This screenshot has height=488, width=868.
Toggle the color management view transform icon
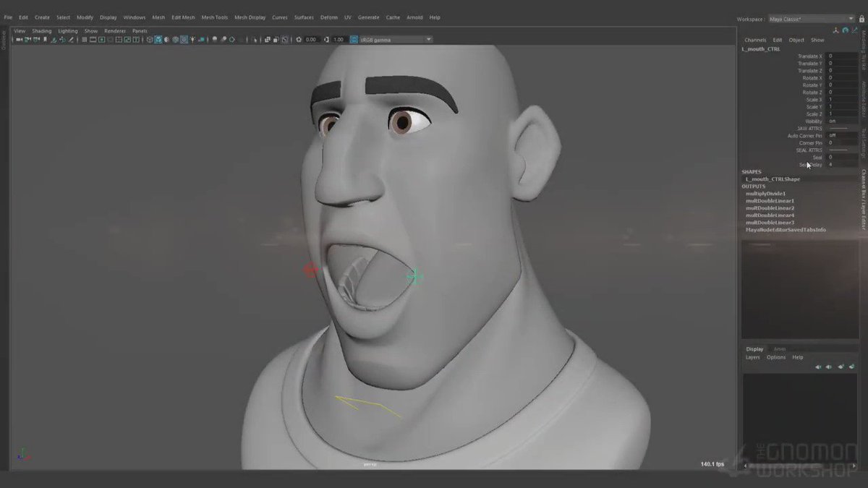tap(354, 39)
